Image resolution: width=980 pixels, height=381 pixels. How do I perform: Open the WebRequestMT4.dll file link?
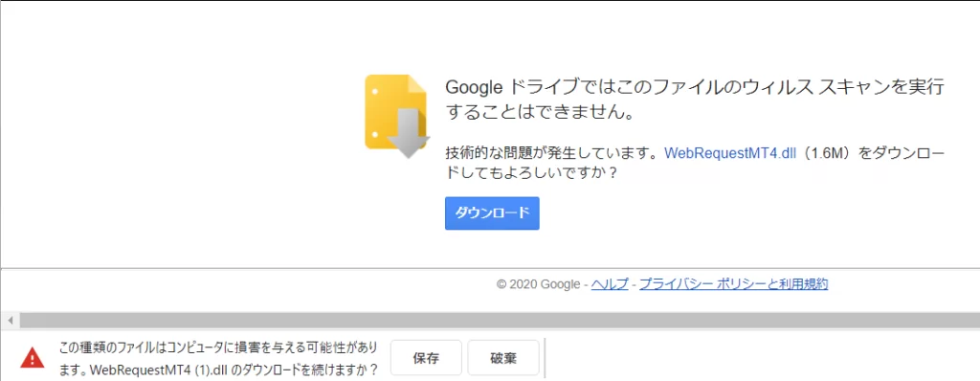point(730,154)
